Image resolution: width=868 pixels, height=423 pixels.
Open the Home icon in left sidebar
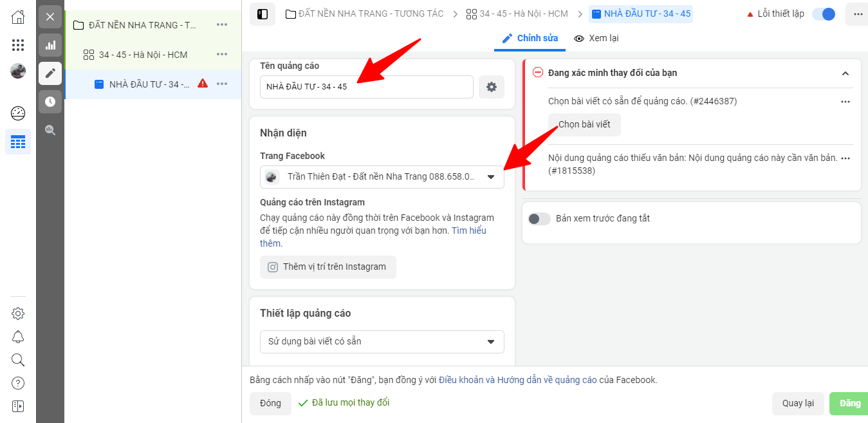pyautogui.click(x=18, y=17)
